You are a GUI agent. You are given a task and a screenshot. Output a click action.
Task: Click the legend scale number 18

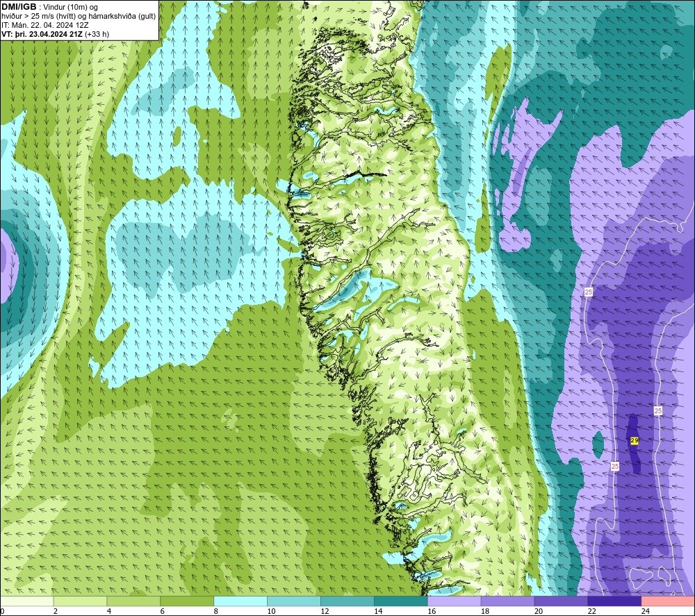485,611
